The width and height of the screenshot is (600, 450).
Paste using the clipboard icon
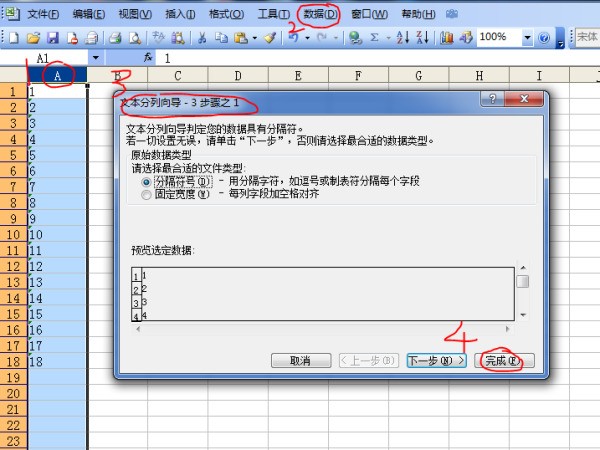[241, 38]
